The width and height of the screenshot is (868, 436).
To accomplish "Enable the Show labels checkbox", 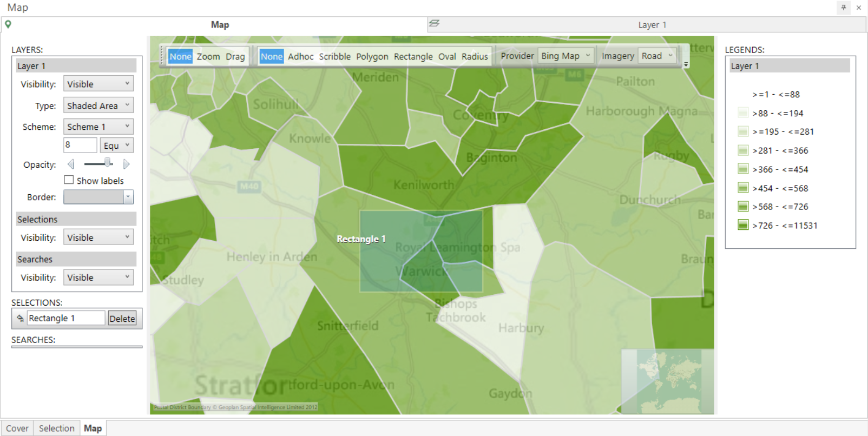I will coord(69,180).
